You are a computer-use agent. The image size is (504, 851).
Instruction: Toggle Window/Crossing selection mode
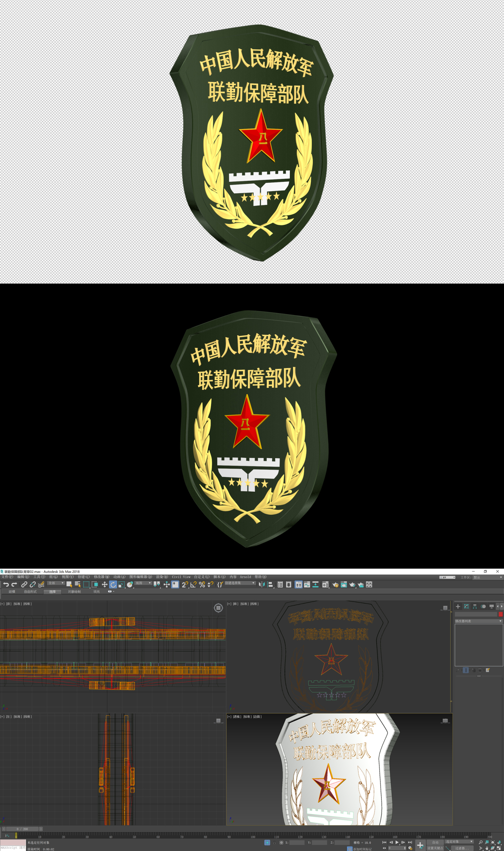click(94, 584)
